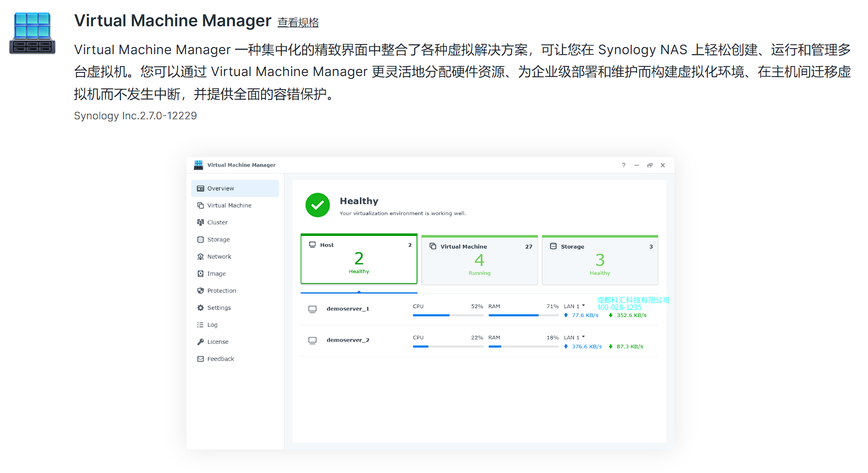Click the 77.6 KB/s upload value

[x=585, y=315]
